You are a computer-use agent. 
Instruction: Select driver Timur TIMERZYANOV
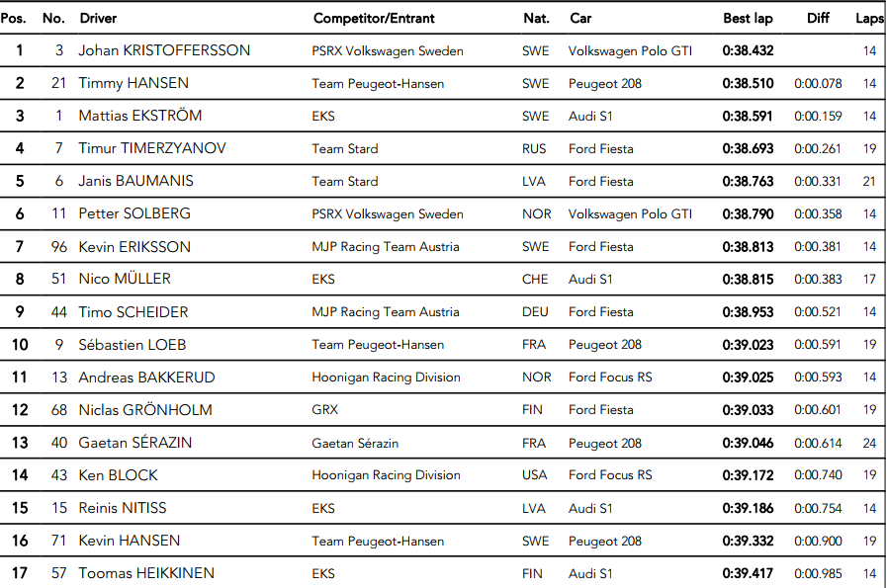tap(152, 148)
